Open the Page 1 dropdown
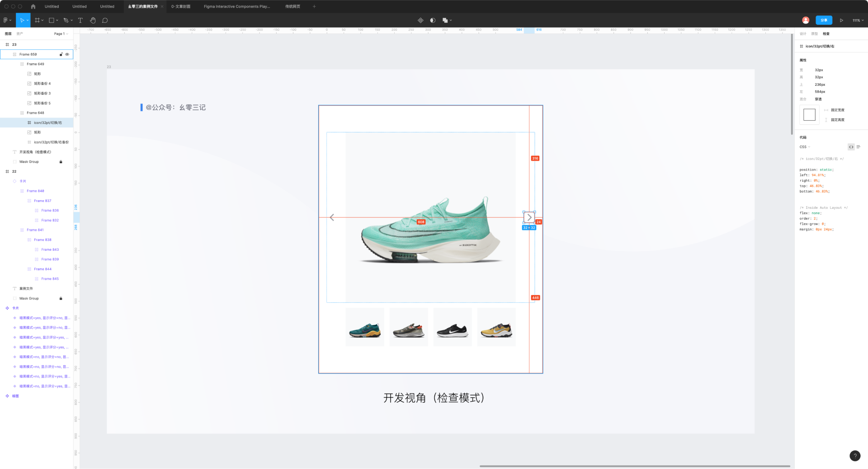Viewport: 868px width, 469px height. (61, 34)
